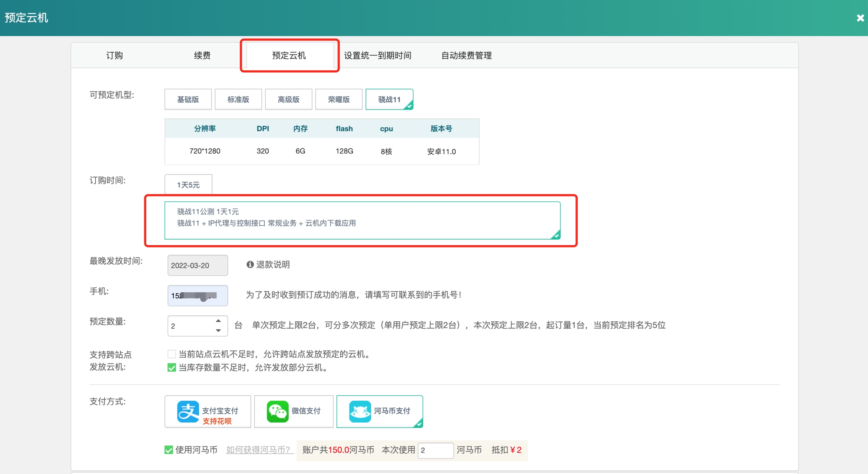Click the 退款说明 refund explanation link
The image size is (868, 474).
point(273,265)
